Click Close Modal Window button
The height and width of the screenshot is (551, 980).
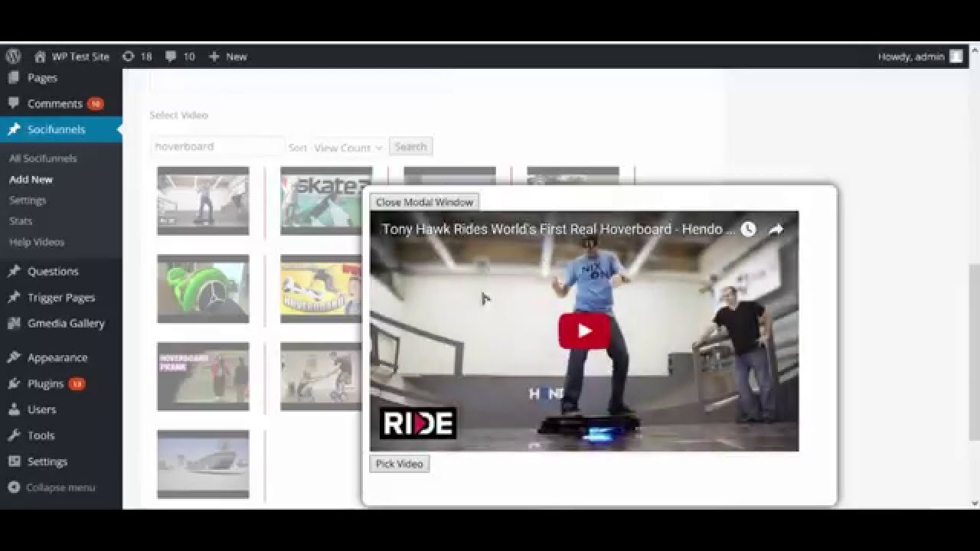pos(424,202)
